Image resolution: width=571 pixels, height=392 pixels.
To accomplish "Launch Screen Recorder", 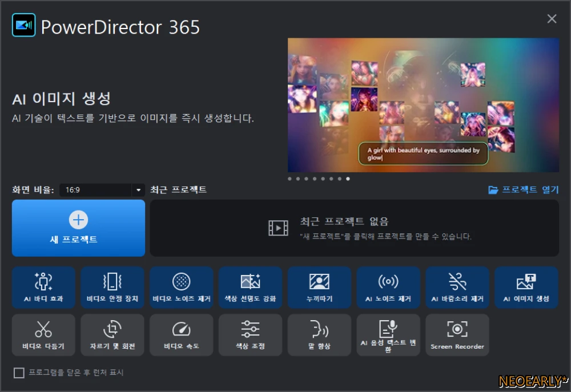I will pyautogui.click(x=457, y=335).
